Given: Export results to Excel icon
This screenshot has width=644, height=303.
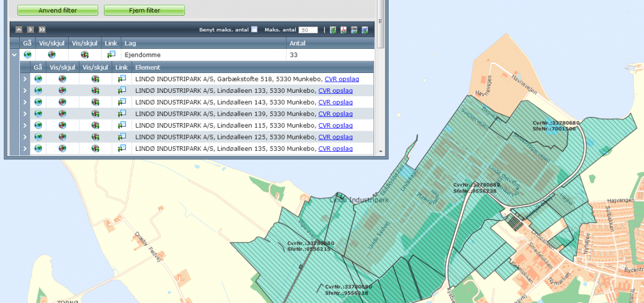Looking at the screenshot, I should pyautogui.click(x=333, y=30).
